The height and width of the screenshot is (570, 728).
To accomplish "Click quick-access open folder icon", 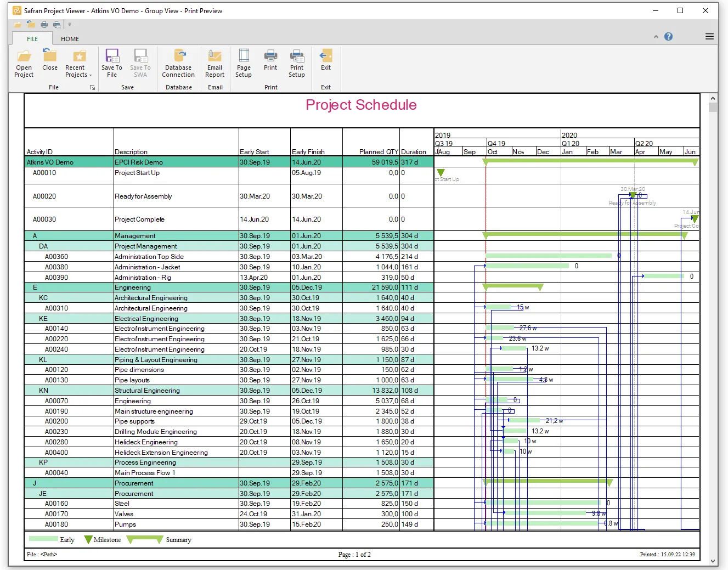I will click(18, 24).
